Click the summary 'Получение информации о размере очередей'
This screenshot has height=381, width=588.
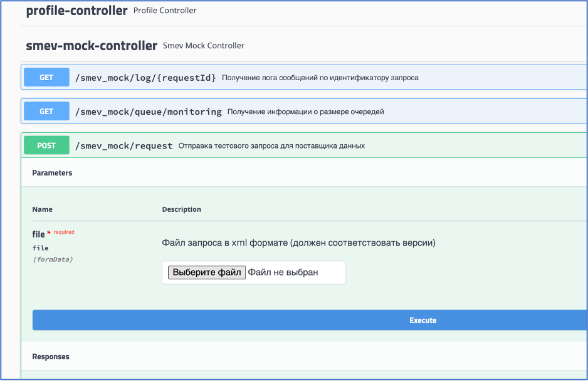click(306, 112)
